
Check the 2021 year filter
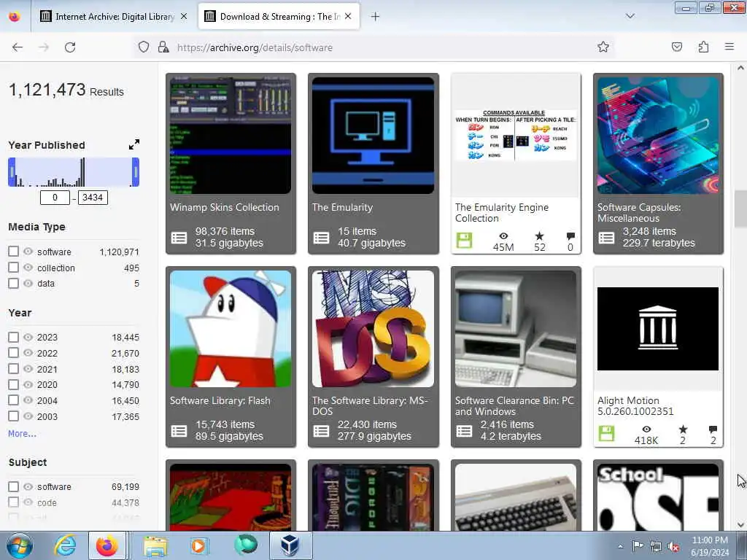(x=13, y=369)
